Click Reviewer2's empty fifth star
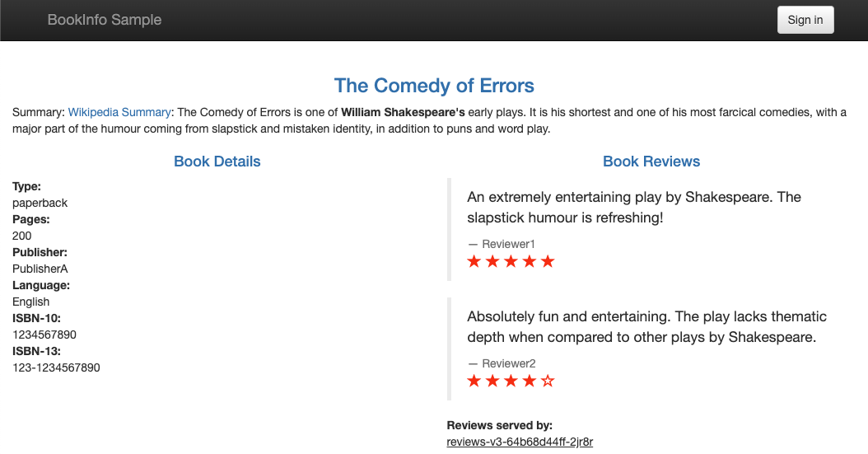This screenshot has height=454, width=868. pyautogui.click(x=548, y=381)
